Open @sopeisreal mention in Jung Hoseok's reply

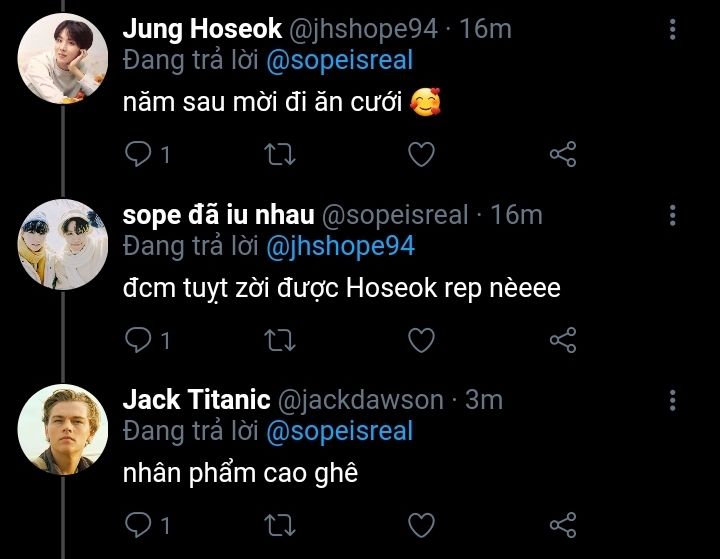pos(340,60)
